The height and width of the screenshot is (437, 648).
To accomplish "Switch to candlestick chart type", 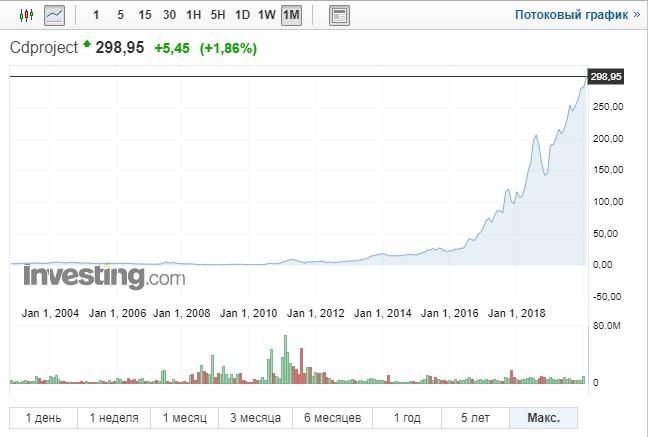I will [x=26, y=15].
